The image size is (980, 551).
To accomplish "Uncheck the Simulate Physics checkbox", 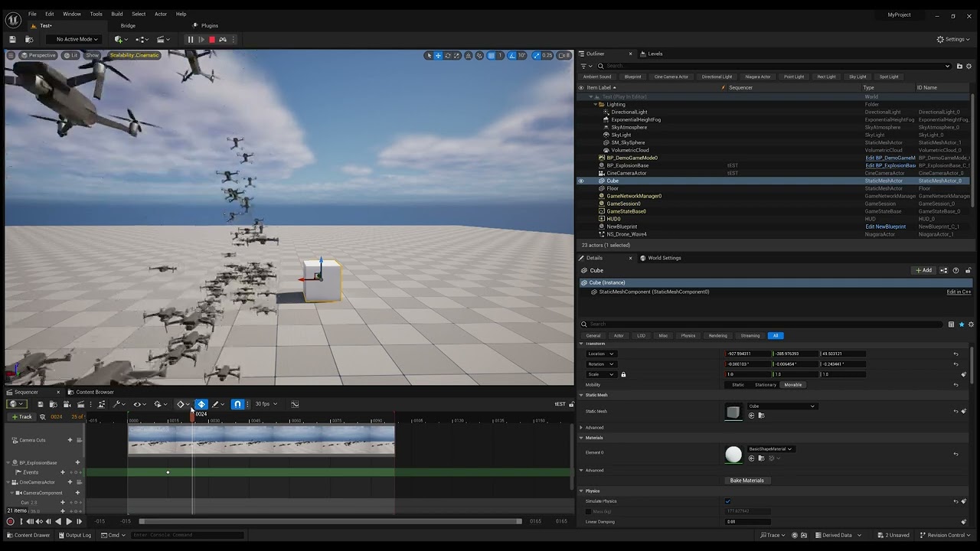I will (x=727, y=501).
